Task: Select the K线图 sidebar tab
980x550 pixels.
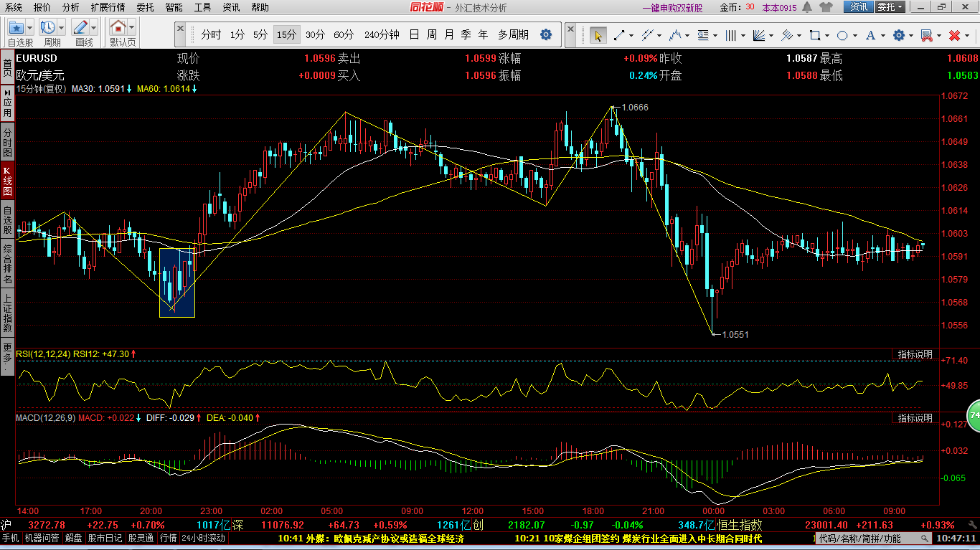Action: pyautogui.click(x=7, y=181)
